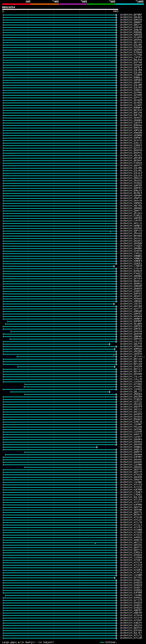Select hit UniRef100_B9FBM7
Screen dimensions: 146x644
pos(131,321)
